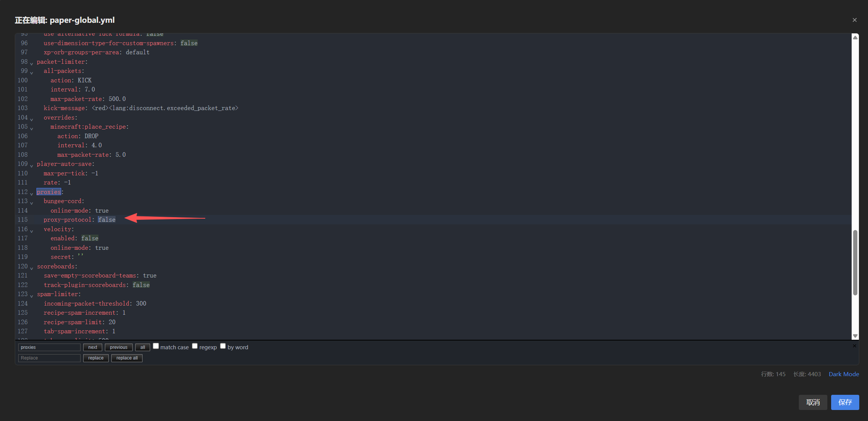Collapse the proxies section on line 112
Screen dimensions: 868x421
point(32,193)
